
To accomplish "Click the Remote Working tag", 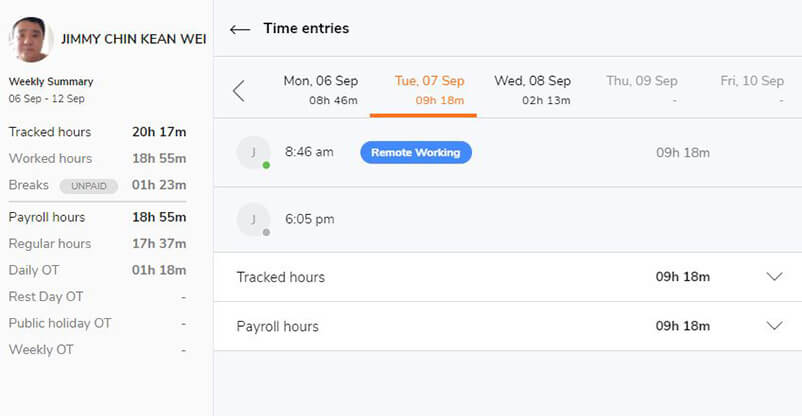I will coord(416,152).
